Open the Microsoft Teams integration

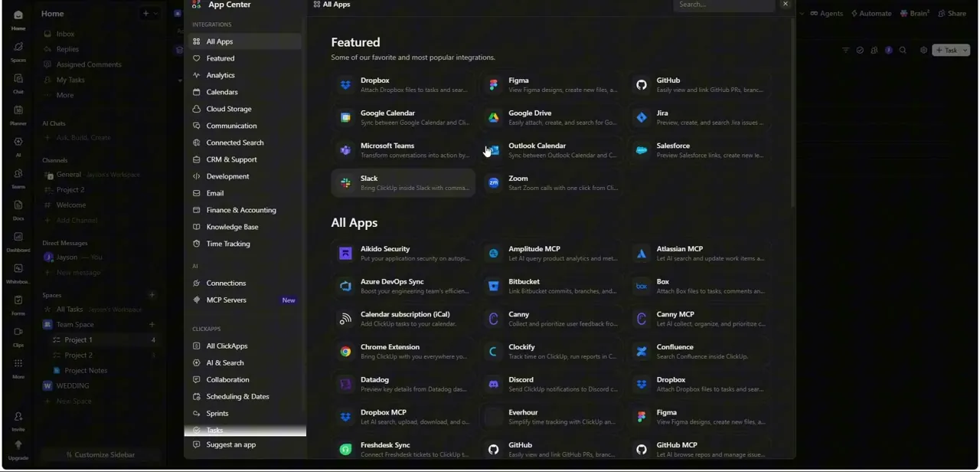click(x=403, y=150)
